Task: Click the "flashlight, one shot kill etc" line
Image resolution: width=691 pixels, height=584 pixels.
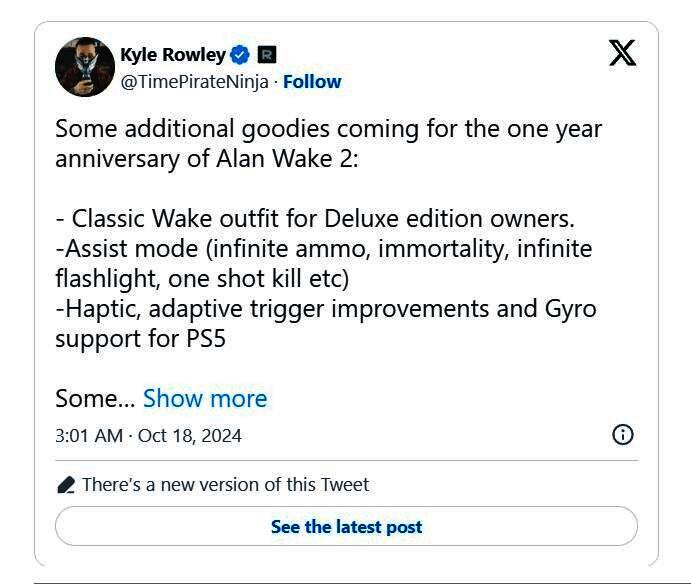Action: [203, 277]
